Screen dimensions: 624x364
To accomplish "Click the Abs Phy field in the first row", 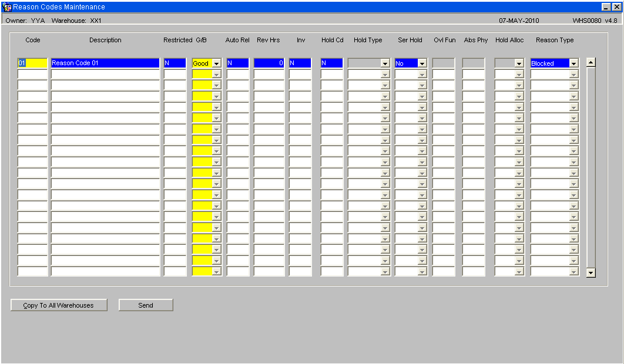I will coord(474,63).
